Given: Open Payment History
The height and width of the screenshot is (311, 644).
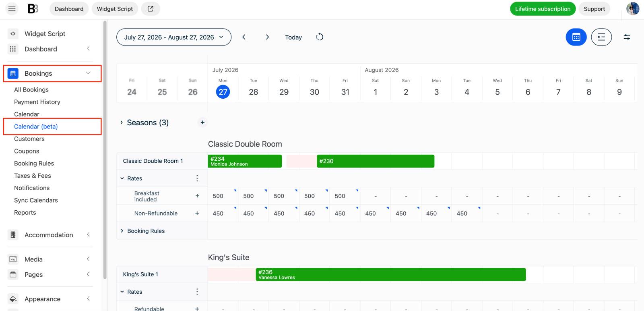Looking at the screenshot, I should coord(37,102).
